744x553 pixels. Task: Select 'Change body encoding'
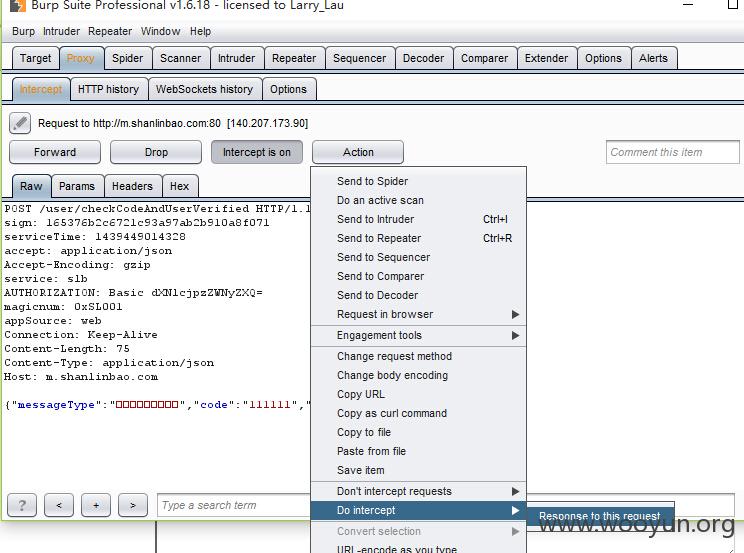coord(418,375)
